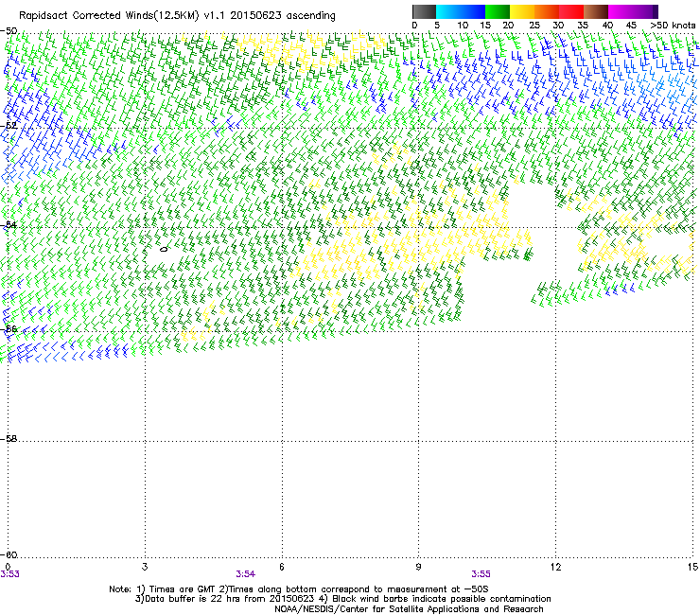This screenshot has height=615, width=700.
Task: Click the '-60' latitude axis label
Action: pyautogui.click(x=9, y=555)
